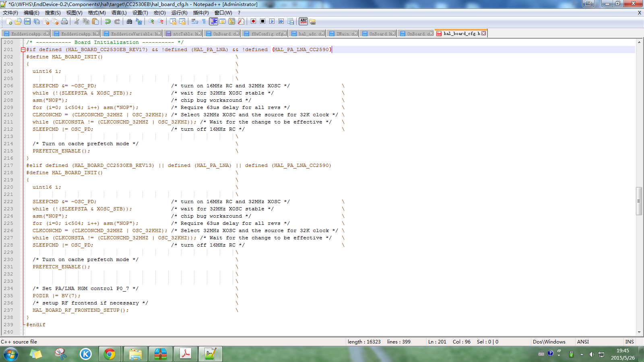
Task: Toggle synchronized horizontal scrolling
Action: click(182, 21)
